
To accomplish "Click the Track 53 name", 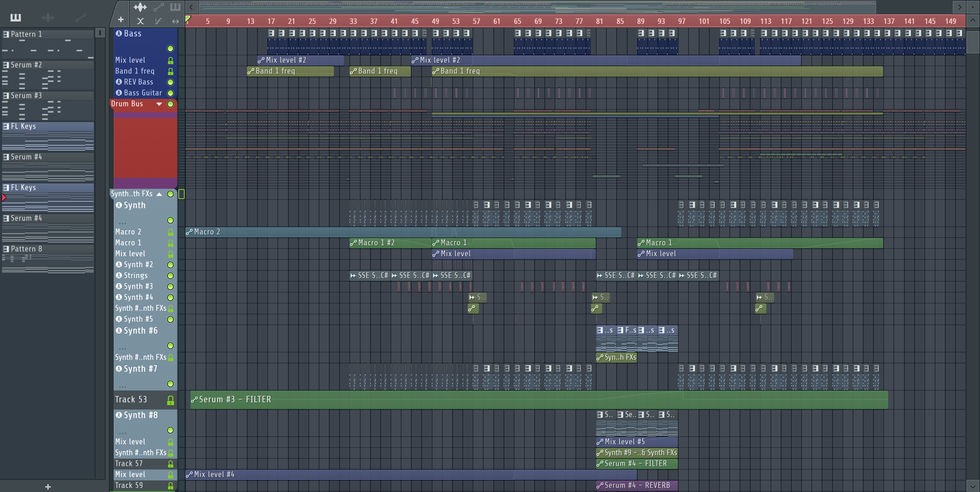I will [131, 400].
